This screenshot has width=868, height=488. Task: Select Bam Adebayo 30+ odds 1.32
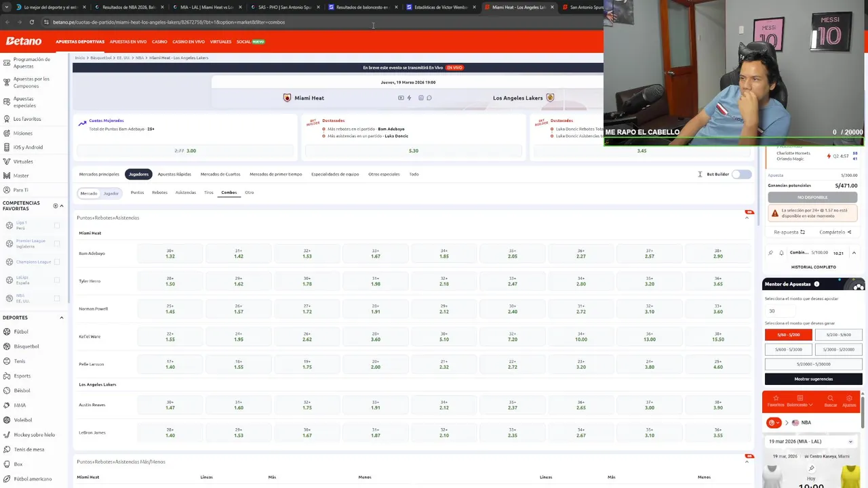[170, 253]
